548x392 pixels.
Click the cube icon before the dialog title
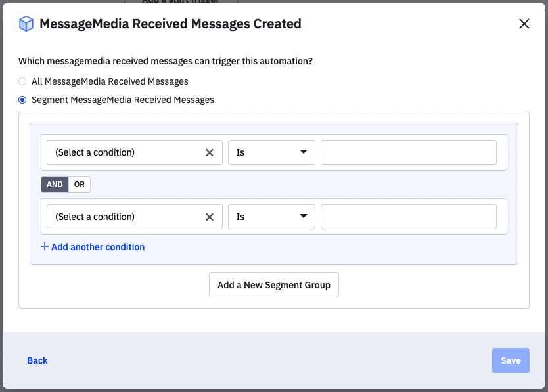point(26,23)
